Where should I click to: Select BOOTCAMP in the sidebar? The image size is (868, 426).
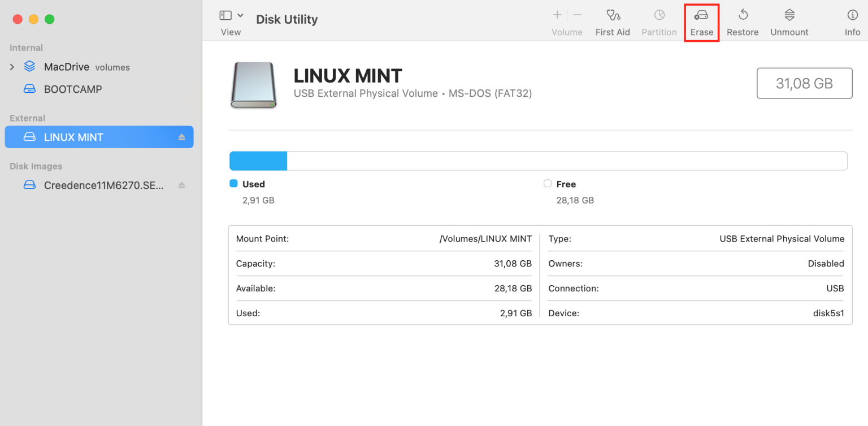coord(73,89)
